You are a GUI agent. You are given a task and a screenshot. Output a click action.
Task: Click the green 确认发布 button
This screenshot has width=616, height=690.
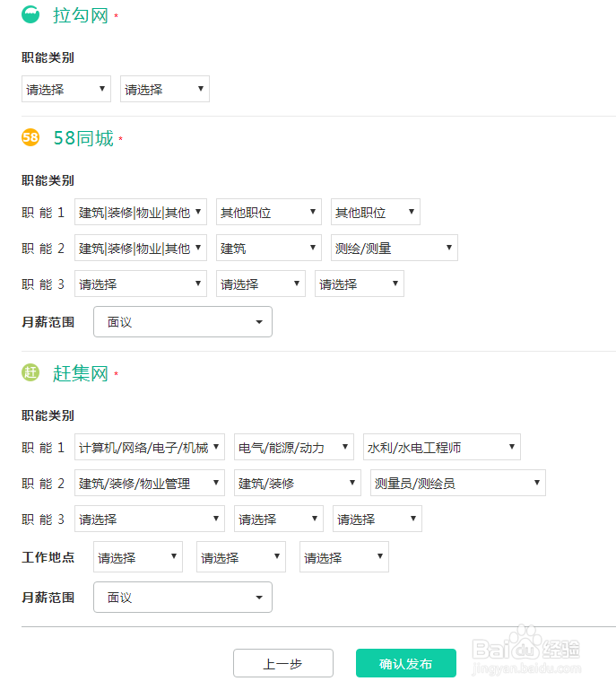click(405, 664)
